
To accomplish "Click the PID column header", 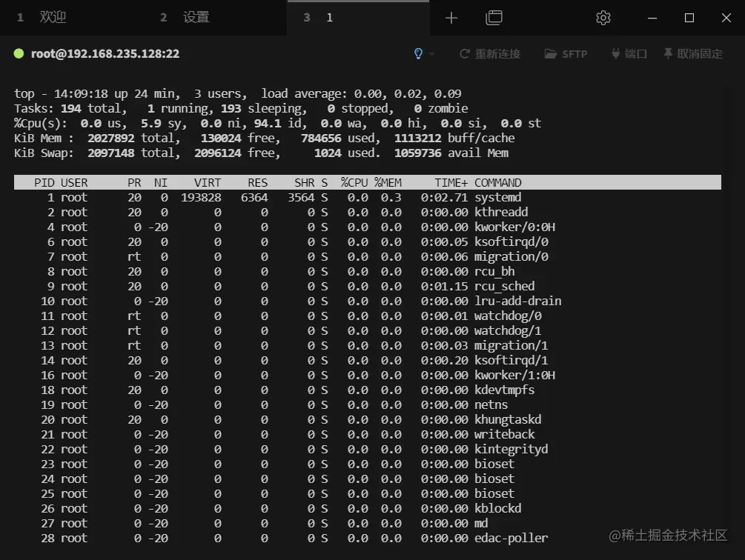I will click(x=44, y=183).
